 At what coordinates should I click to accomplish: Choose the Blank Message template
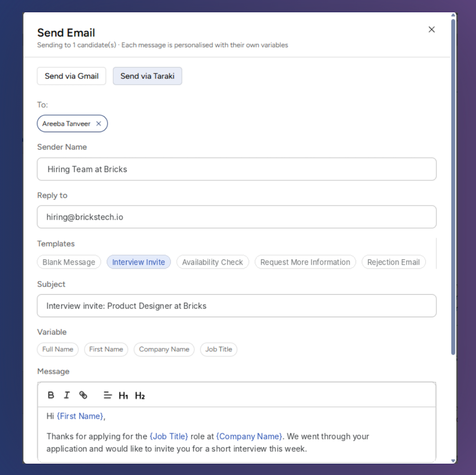pyautogui.click(x=69, y=262)
